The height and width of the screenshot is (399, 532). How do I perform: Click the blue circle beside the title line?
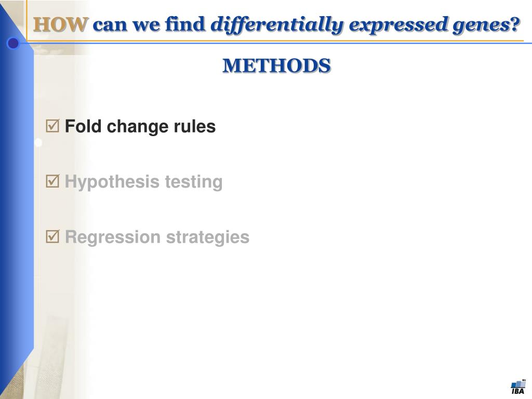13,43
